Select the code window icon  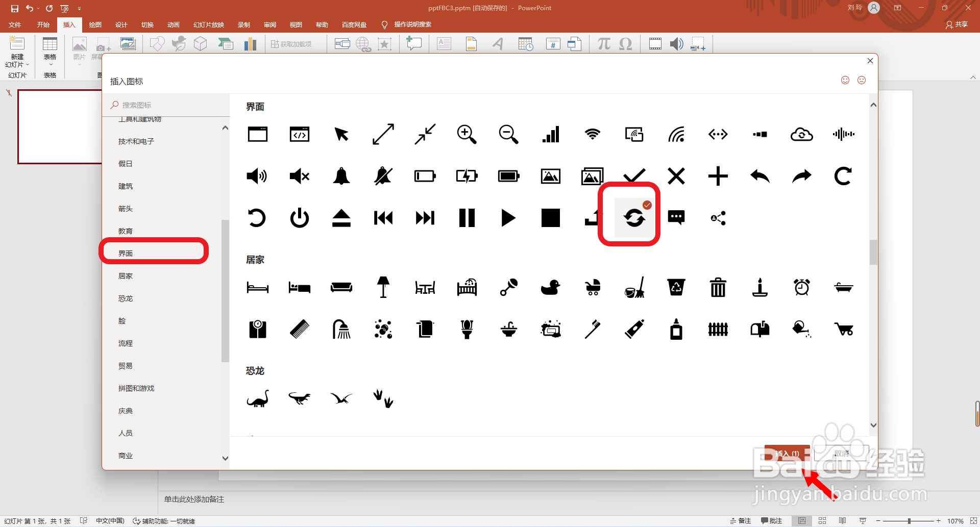tap(300, 134)
